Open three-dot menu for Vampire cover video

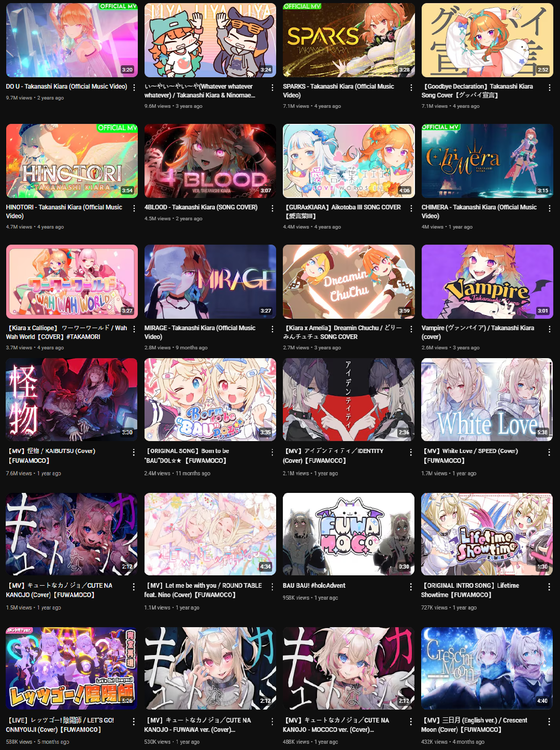(x=550, y=329)
